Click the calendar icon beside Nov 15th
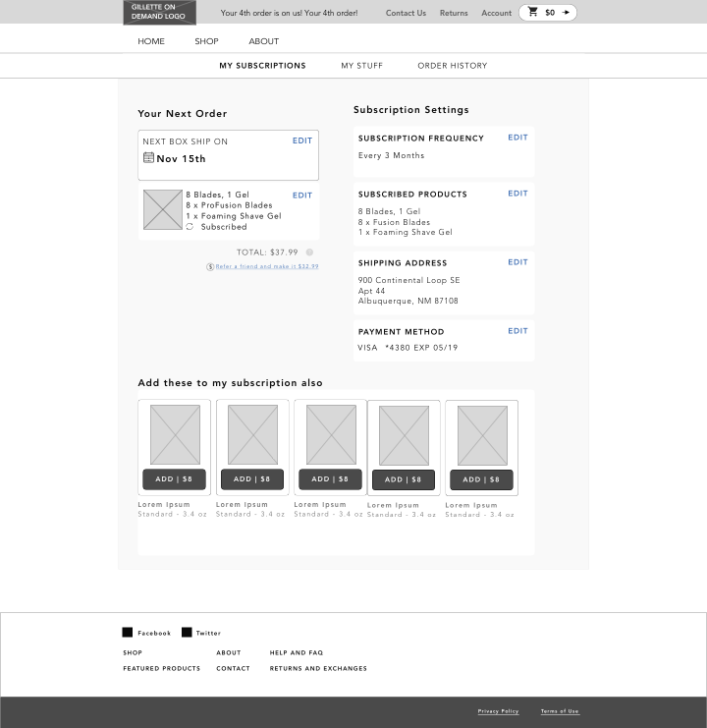 [148, 158]
